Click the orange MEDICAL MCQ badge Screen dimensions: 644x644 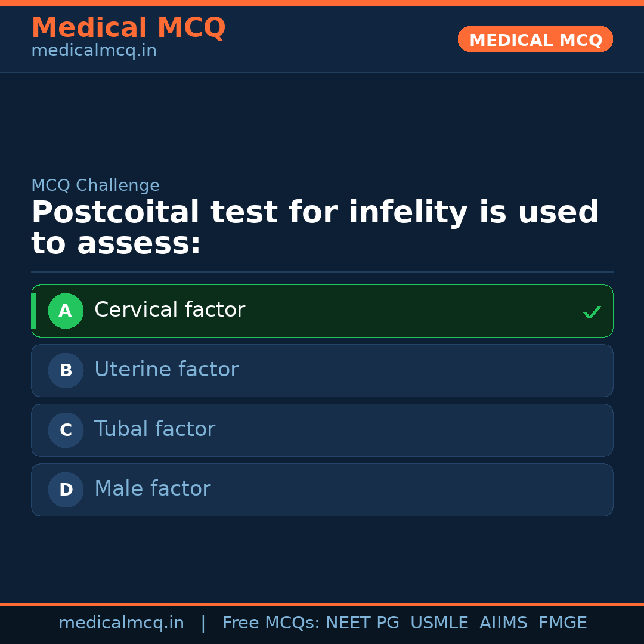tap(535, 39)
